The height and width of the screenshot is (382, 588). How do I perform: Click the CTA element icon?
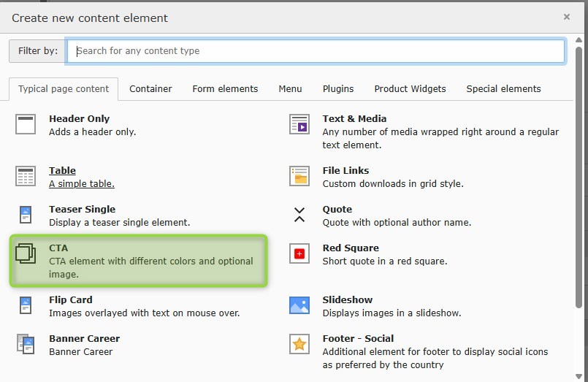pyautogui.click(x=26, y=254)
